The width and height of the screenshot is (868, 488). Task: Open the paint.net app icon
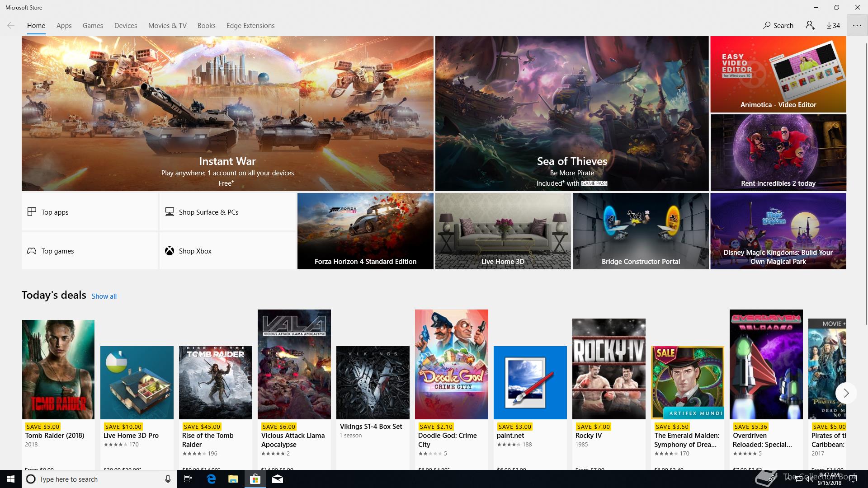pyautogui.click(x=530, y=383)
